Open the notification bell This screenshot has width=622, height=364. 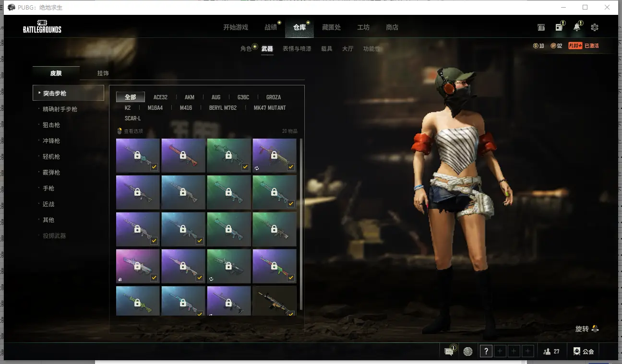577,27
